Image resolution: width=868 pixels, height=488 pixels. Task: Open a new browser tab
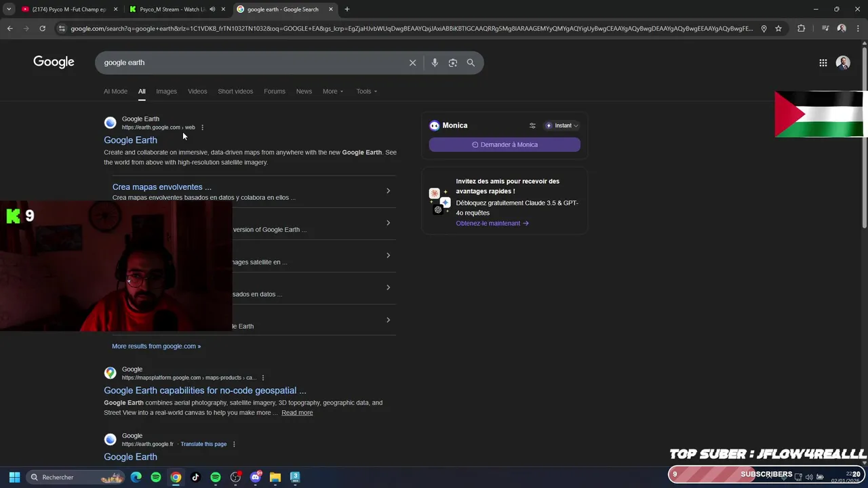click(347, 9)
